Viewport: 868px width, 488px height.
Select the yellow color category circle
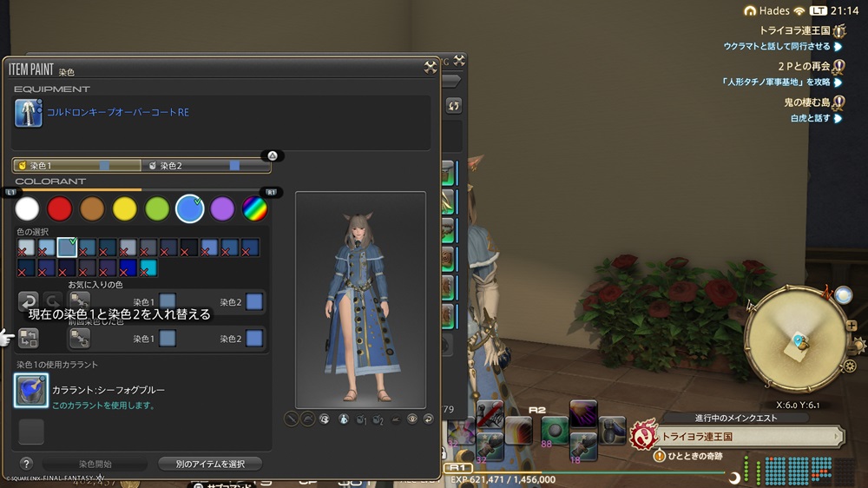(x=124, y=209)
